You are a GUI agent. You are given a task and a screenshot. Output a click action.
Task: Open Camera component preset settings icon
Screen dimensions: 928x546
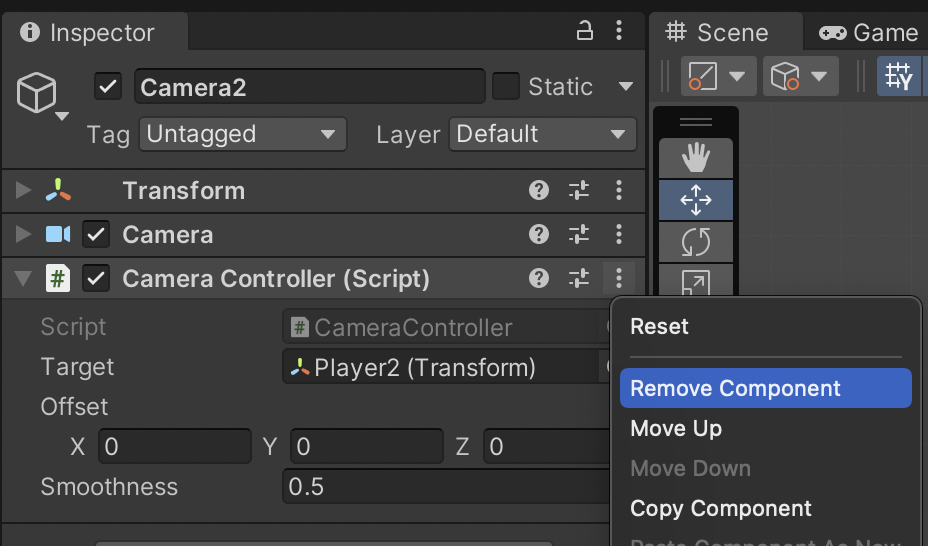(x=579, y=235)
